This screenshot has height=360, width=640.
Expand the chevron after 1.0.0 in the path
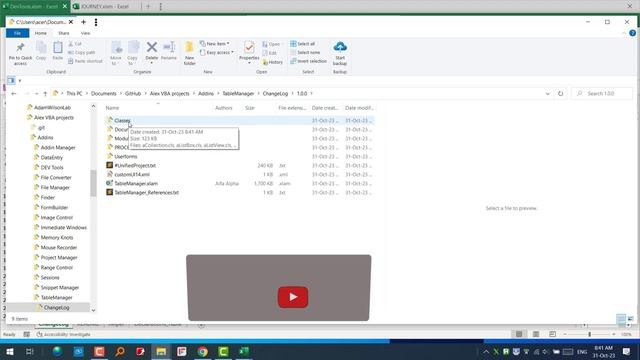(311, 93)
